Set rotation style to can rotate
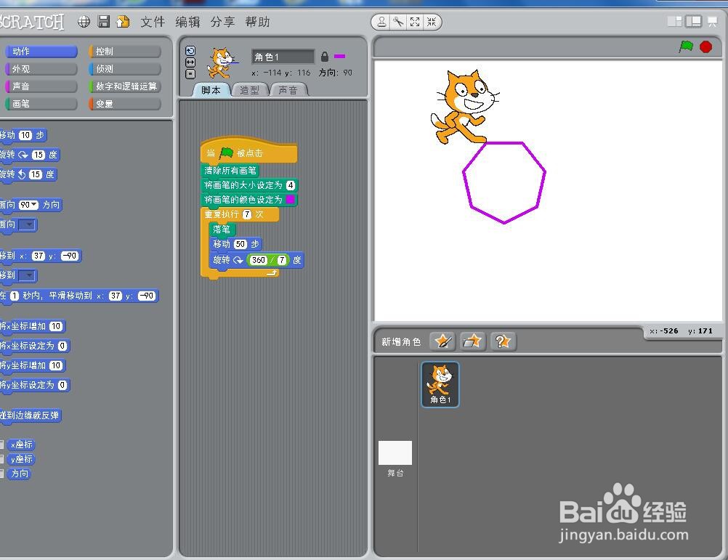The width and height of the screenshot is (728, 560). pos(190,51)
